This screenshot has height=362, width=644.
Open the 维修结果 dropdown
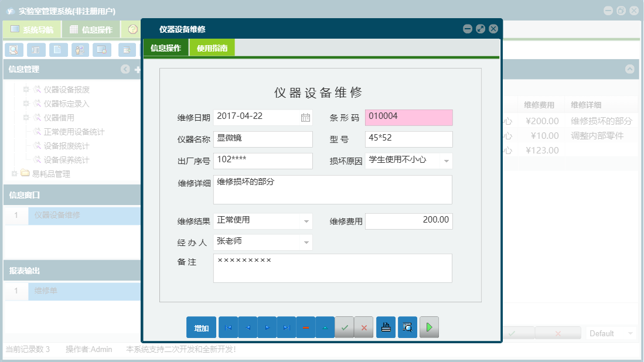[x=307, y=221]
